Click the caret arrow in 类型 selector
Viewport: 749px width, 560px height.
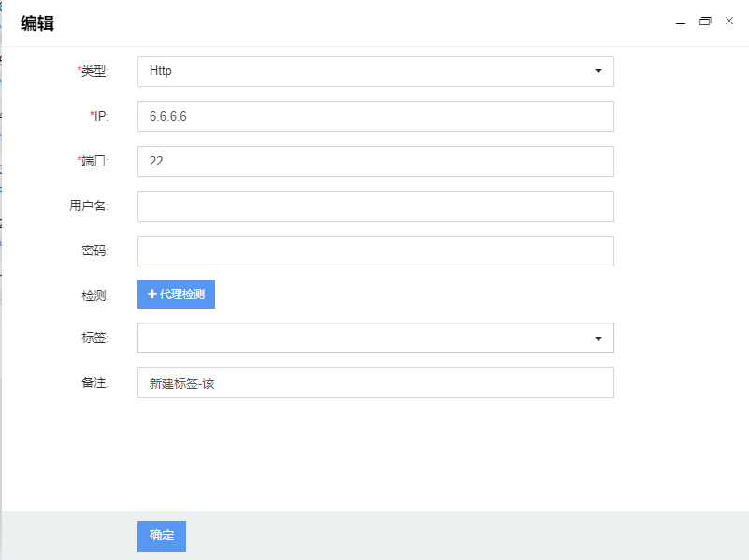pos(598,71)
